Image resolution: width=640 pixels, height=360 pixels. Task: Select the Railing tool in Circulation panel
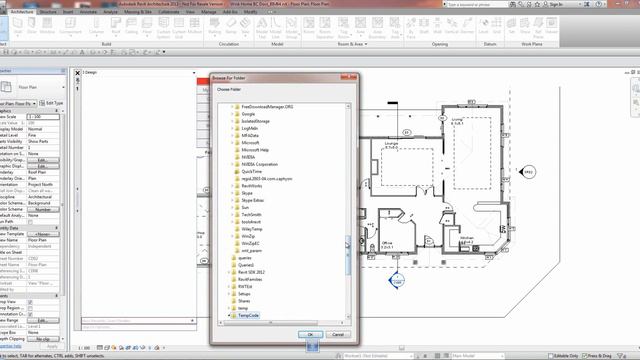click(215, 27)
